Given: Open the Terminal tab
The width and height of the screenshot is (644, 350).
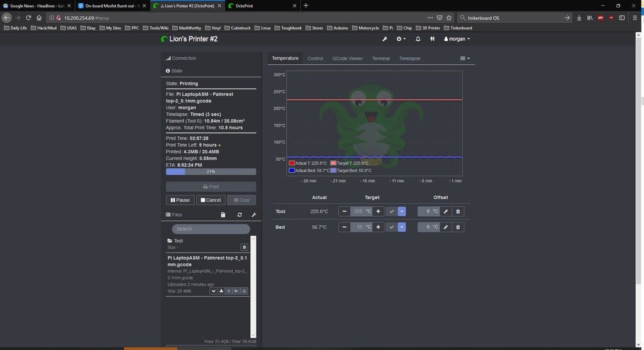Looking at the screenshot, I should click(x=380, y=58).
